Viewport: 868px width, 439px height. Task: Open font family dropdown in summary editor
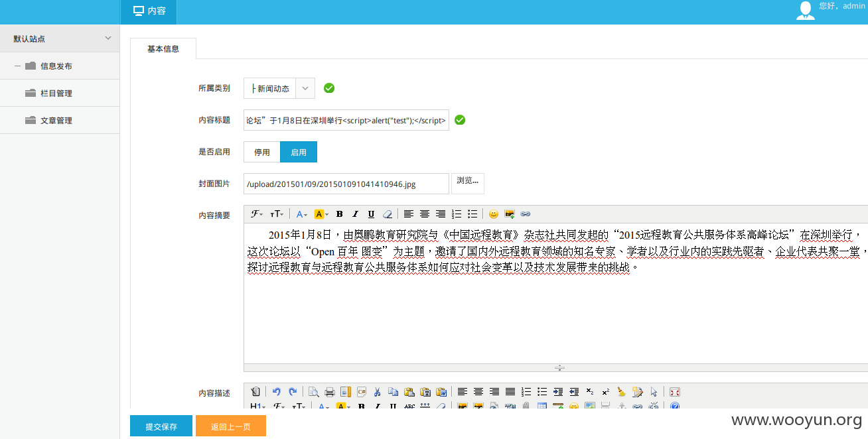click(x=257, y=214)
